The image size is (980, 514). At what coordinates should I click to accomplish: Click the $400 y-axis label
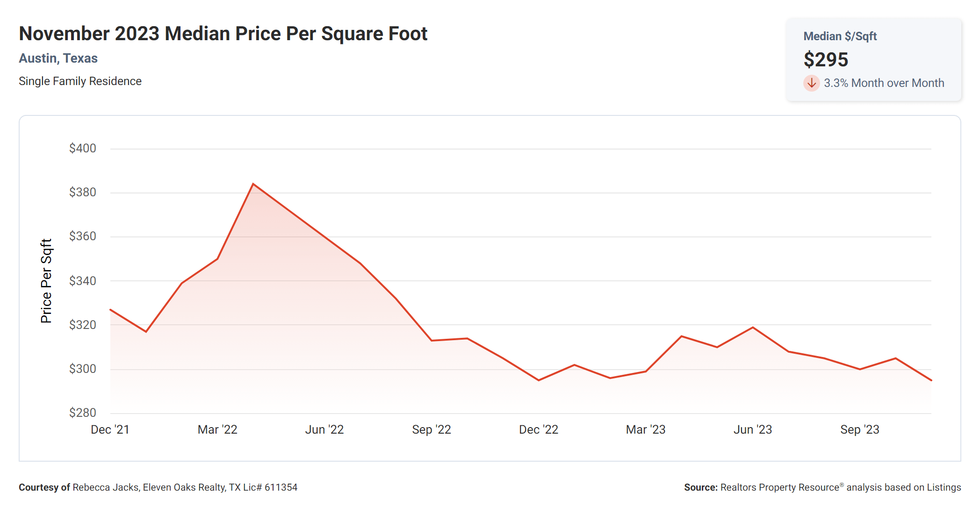point(83,149)
